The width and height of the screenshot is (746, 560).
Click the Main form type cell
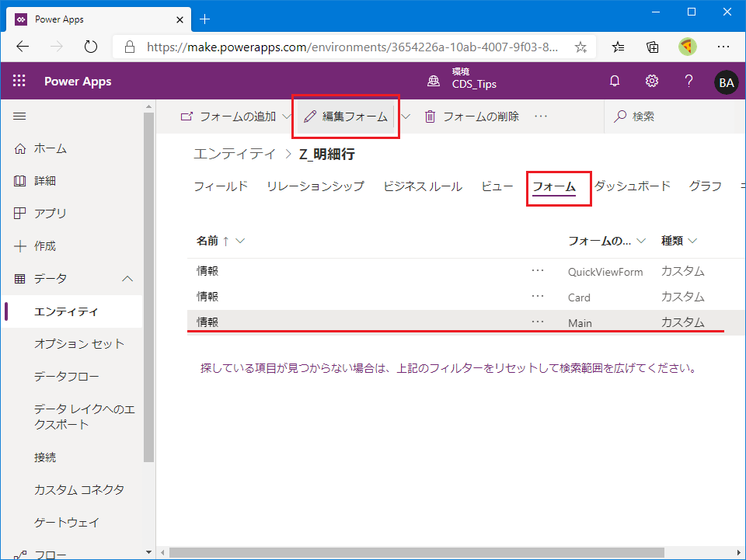click(580, 323)
